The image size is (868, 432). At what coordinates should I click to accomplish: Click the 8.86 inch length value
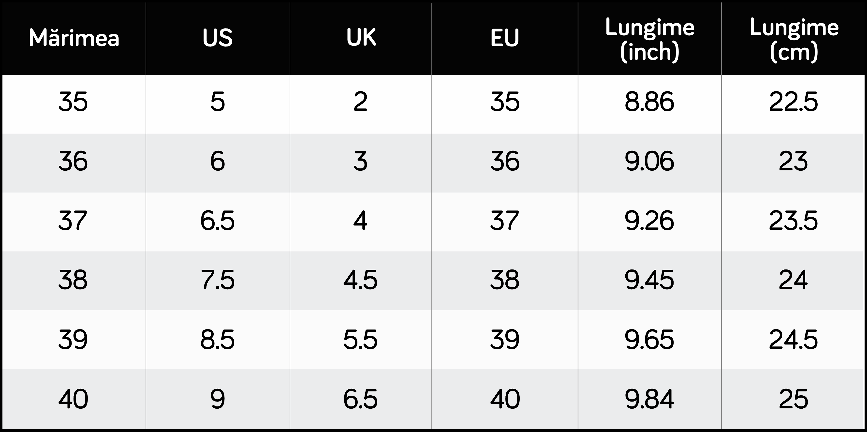pyautogui.click(x=649, y=102)
